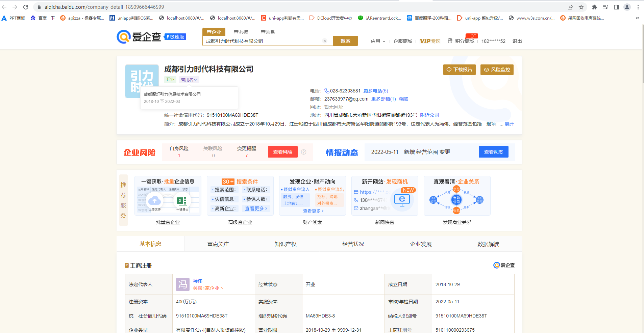Open the 百度一下 bookmark
The width and height of the screenshot is (644, 333).
coord(43,18)
